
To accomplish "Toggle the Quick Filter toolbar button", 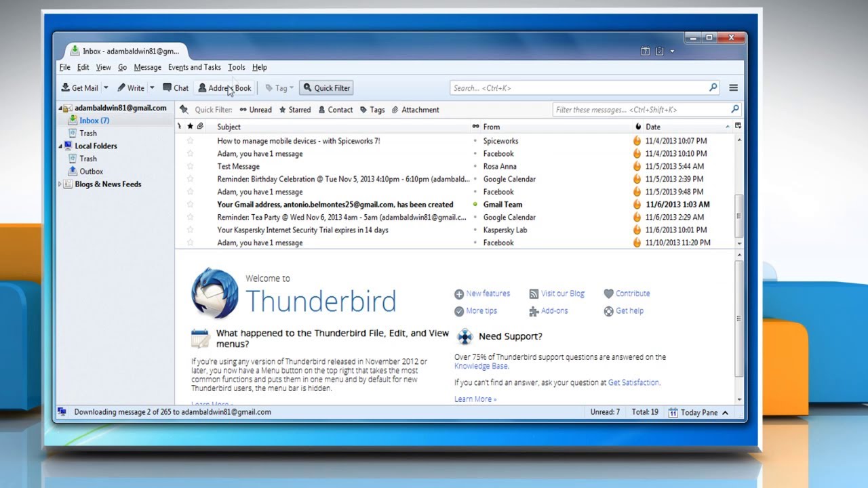I will (326, 88).
